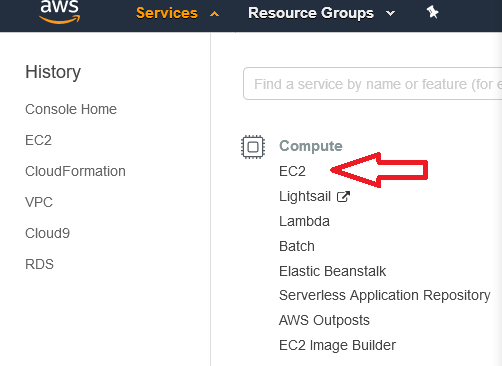The width and height of the screenshot is (502, 366).
Task: Open Serverless Application Repository
Action: click(385, 295)
